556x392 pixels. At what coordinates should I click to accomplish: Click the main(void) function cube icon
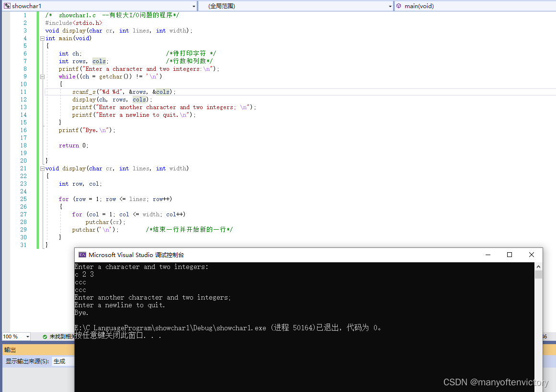(399, 6)
